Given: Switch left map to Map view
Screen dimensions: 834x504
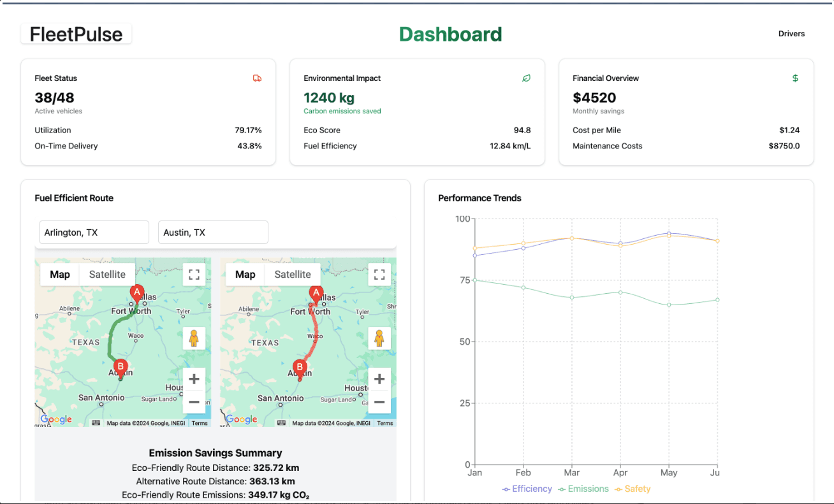Looking at the screenshot, I should pos(60,275).
